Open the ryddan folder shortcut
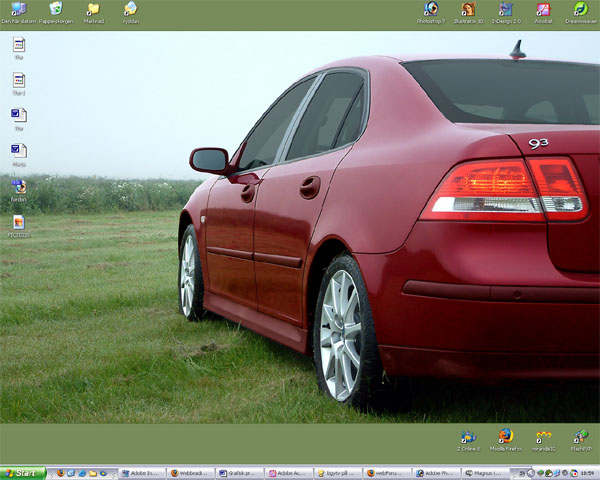The width and height of the screenshot is (600, 480). (x=131, y=13)
